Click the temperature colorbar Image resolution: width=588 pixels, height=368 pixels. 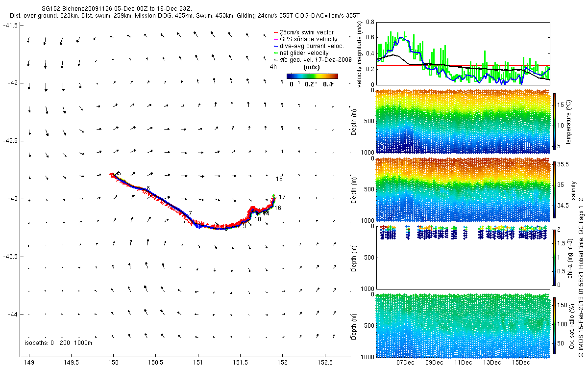(555, 121)
